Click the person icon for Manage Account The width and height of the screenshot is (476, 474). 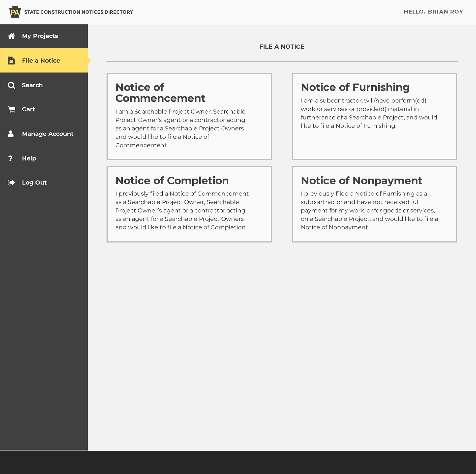pyautogui.click(x=11, y=134)
